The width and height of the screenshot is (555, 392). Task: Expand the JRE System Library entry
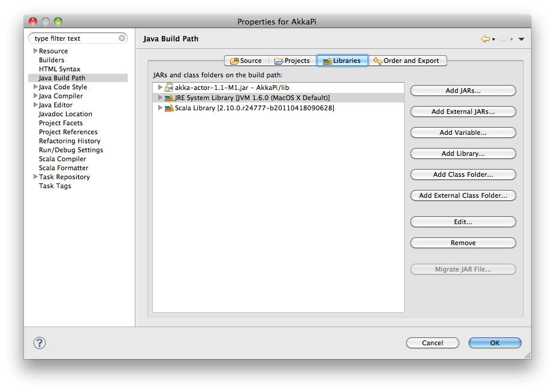(x=159, y=97)
